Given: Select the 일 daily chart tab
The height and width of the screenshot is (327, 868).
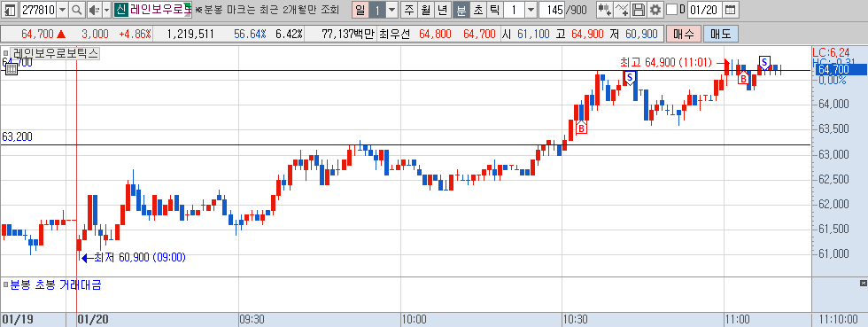Looking at the screenshot, I should coord(360,10).
